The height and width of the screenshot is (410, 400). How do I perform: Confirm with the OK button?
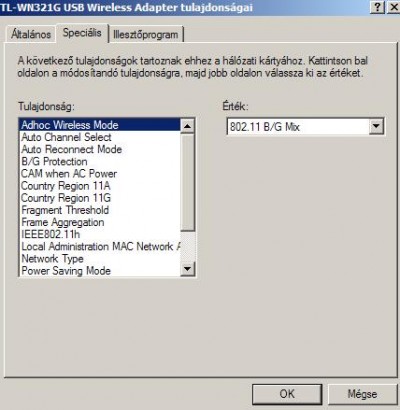coord(287,394)
